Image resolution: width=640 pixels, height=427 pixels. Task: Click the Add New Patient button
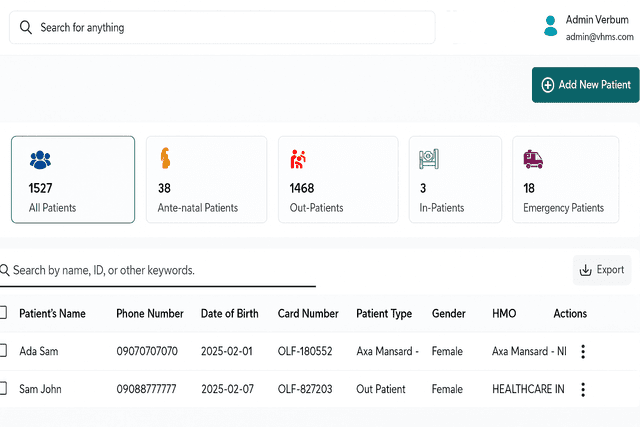point(585,85)
